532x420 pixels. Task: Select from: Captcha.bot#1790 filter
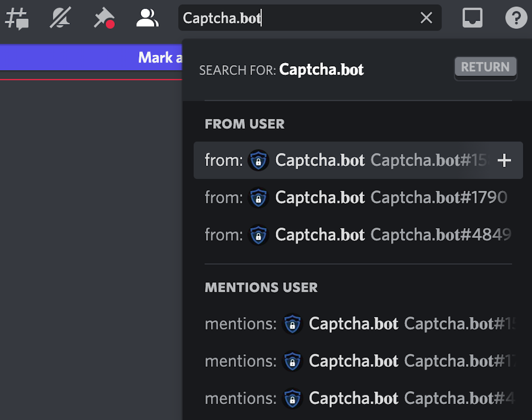click(x=357, y=198)
